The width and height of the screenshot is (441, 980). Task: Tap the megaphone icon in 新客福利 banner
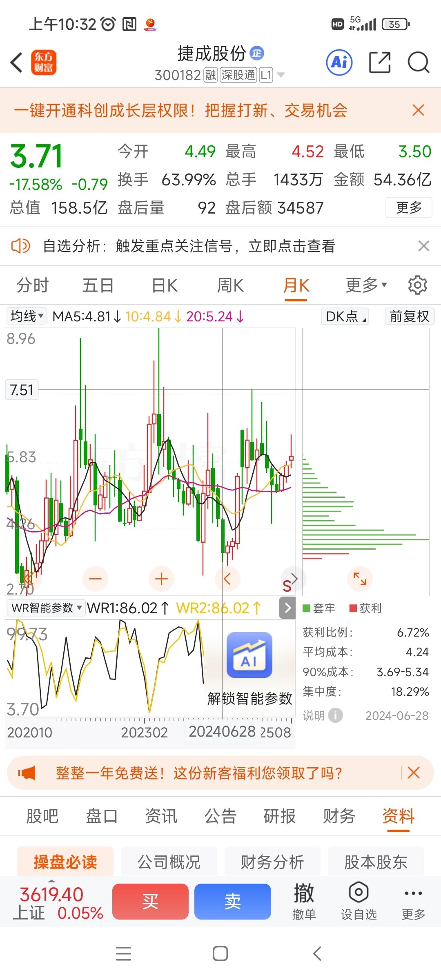27,773
